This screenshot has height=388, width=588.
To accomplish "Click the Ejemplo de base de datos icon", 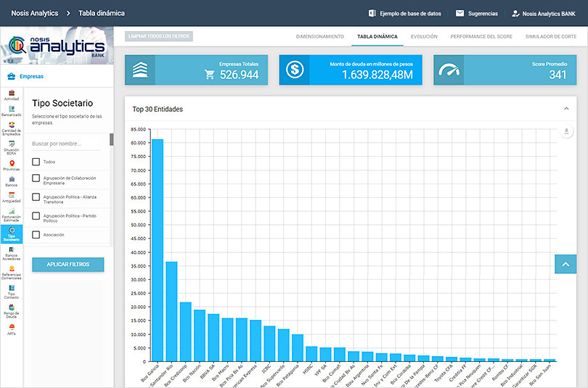I will 372,14.
